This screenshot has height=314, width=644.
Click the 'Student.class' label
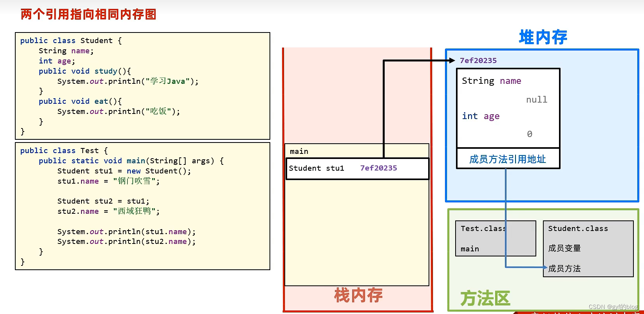tap(578, 229)
